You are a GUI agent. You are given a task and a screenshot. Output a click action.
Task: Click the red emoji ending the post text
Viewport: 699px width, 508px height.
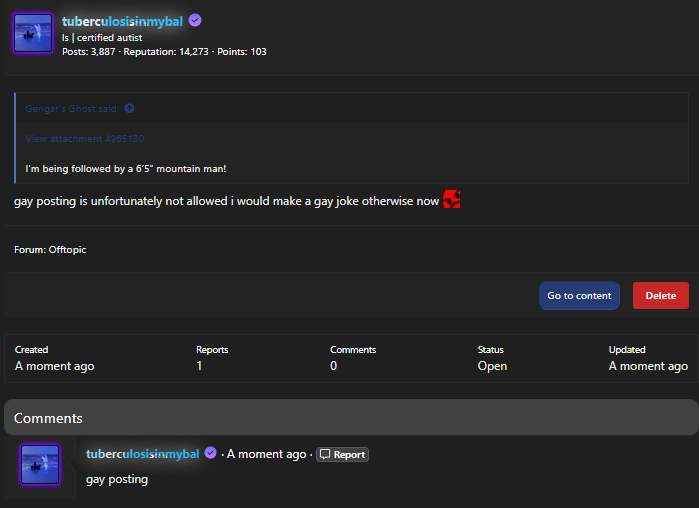(x=451, y=200)
